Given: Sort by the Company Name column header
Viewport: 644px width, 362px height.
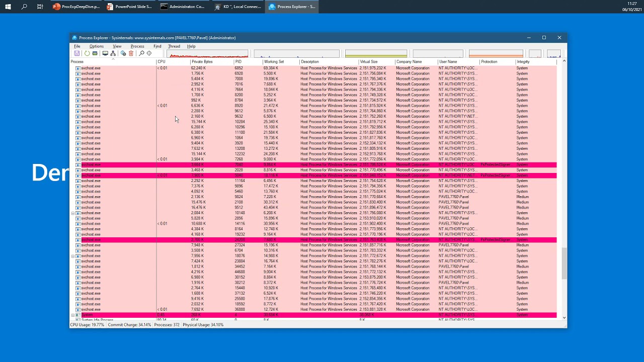Looking at the screenshot, I should pos(416,62).
